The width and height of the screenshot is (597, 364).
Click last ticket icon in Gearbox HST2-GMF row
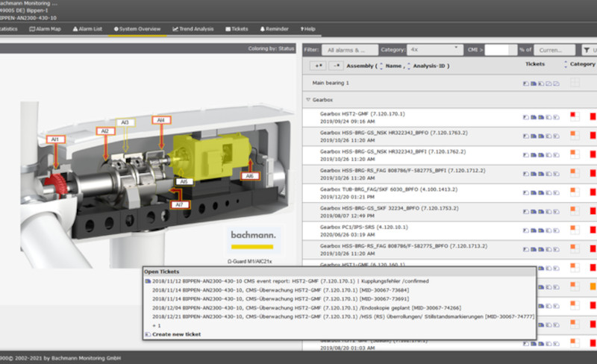556,117
